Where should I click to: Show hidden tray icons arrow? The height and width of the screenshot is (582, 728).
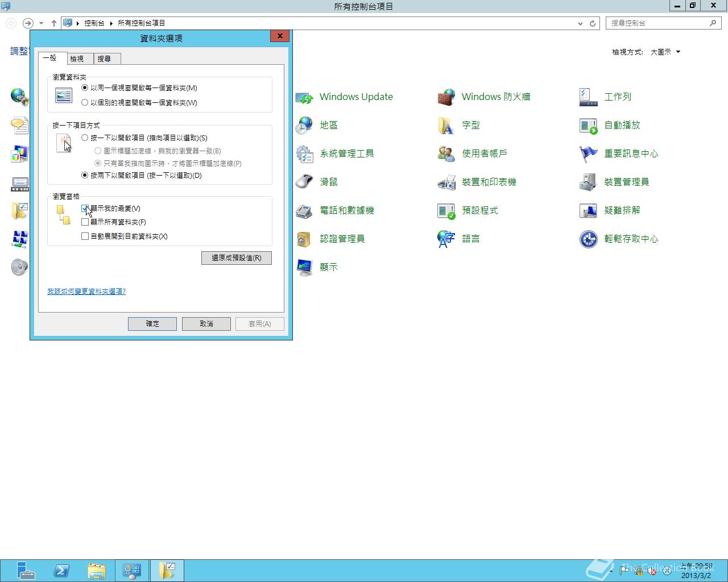coord(611,571)
